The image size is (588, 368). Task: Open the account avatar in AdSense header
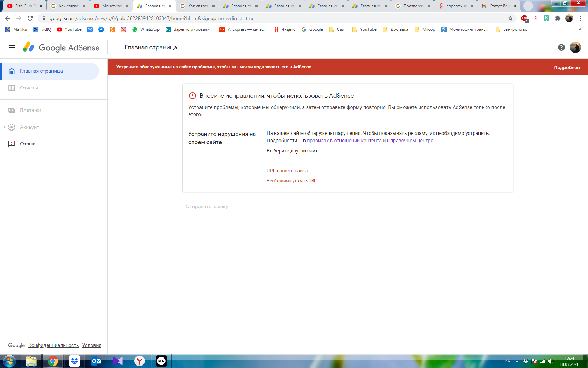pos(575,47)
